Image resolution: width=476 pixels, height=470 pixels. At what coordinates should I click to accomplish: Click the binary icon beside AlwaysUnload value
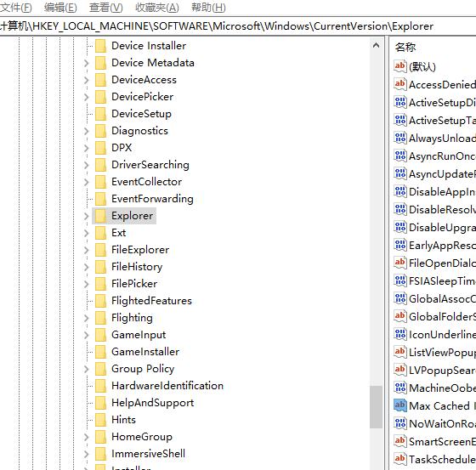click(x=399, y=138)
